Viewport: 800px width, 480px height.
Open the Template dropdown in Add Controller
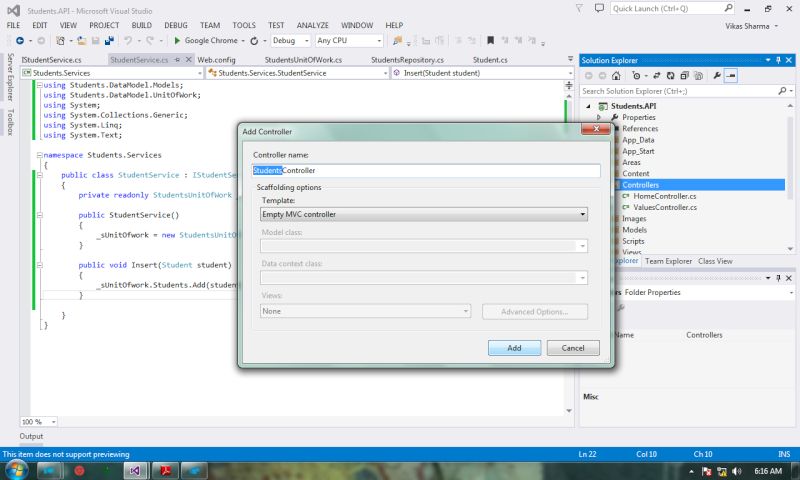(423, 214)
